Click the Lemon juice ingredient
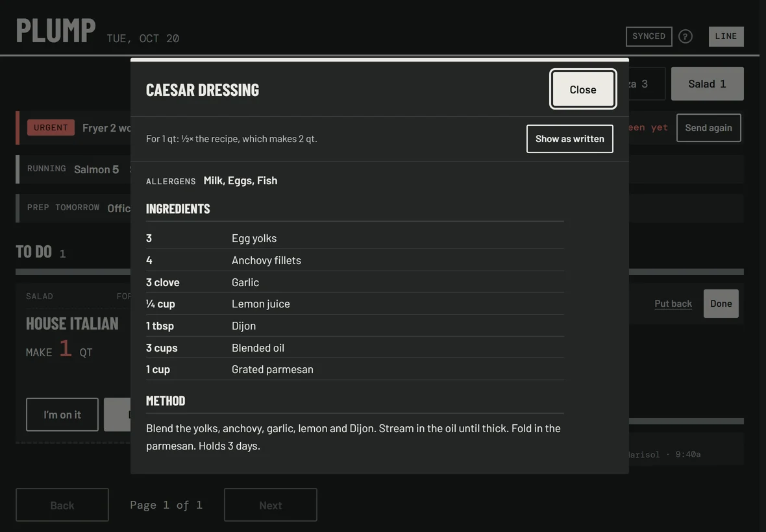Screen dimensions: 766x532 tap(354, 304)
